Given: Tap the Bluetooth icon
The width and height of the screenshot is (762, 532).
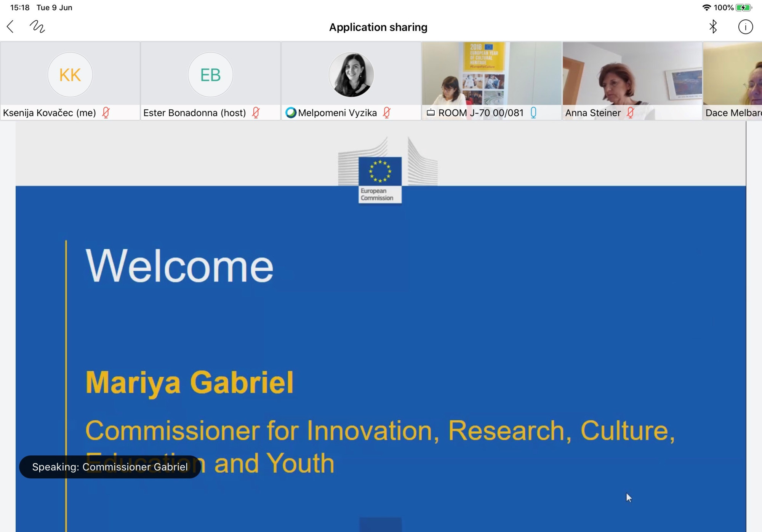Looking at the screenshot, I should 713,27.
